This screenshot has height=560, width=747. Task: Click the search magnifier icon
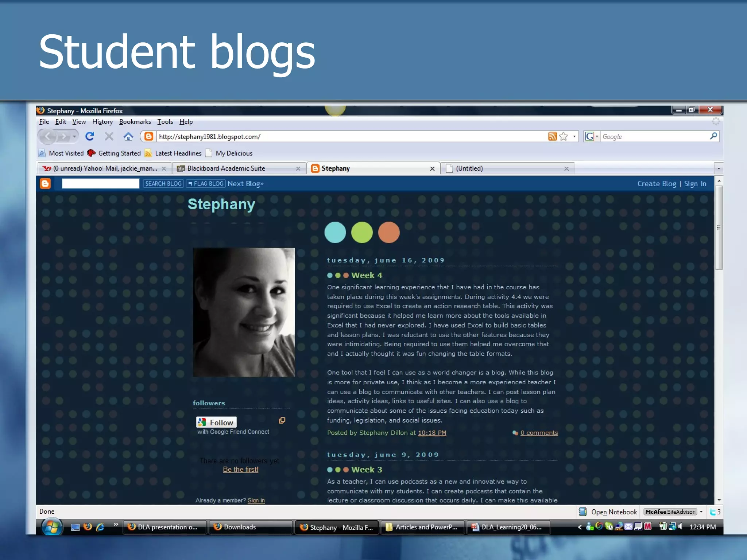713,136
